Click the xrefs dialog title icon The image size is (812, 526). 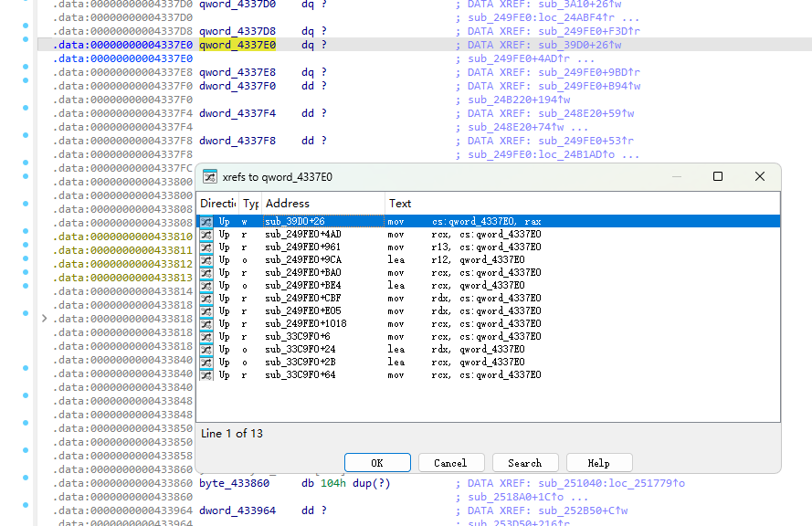click(210, 177)
